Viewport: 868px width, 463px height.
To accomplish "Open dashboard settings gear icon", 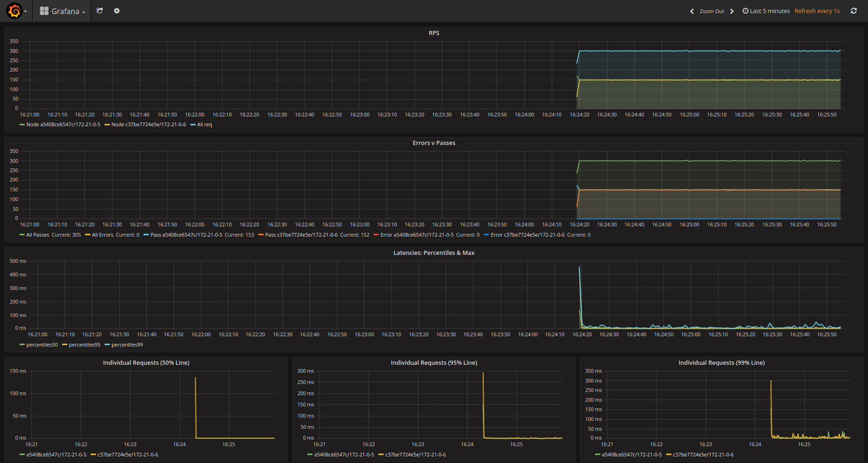I will [117, 10].
